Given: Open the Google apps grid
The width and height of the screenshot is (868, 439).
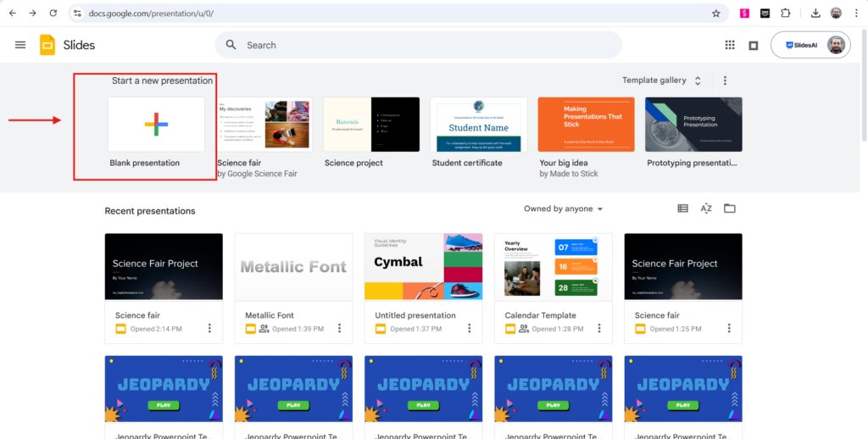Looking at the screenshot, I should coord(730,45).
